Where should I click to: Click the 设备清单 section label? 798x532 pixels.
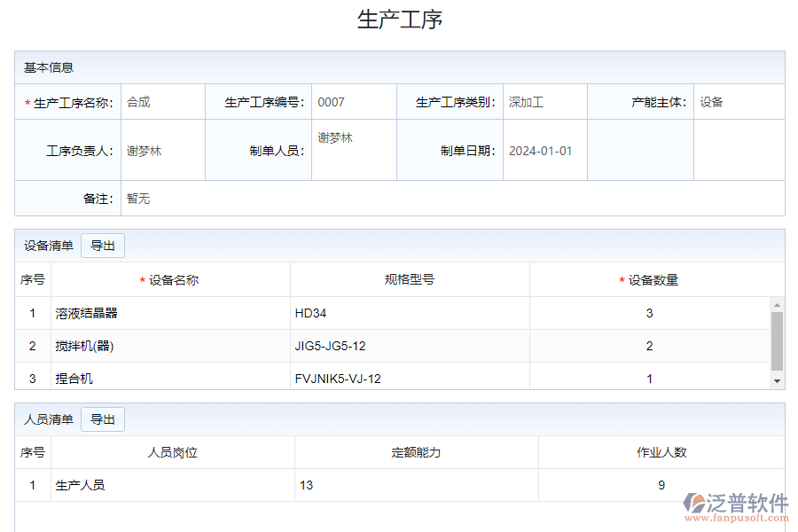[48, 246]
